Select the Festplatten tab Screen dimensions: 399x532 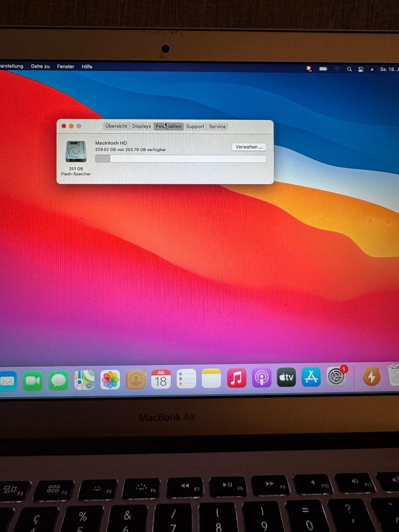pyautogui.click(x=169, y=126)
